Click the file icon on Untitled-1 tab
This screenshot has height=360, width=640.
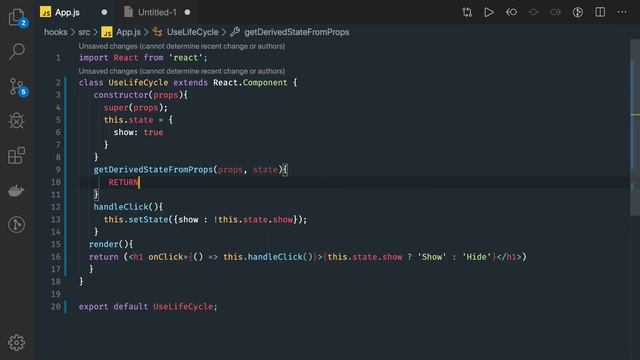coord(128,12)
